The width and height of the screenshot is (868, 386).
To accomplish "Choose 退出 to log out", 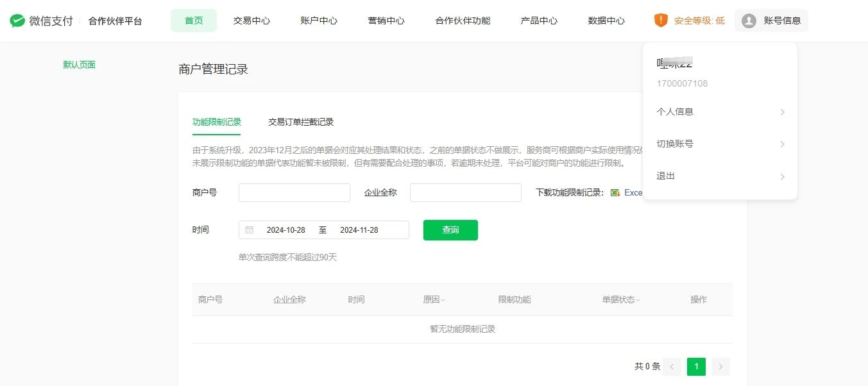I will click(x=720, y=176).
